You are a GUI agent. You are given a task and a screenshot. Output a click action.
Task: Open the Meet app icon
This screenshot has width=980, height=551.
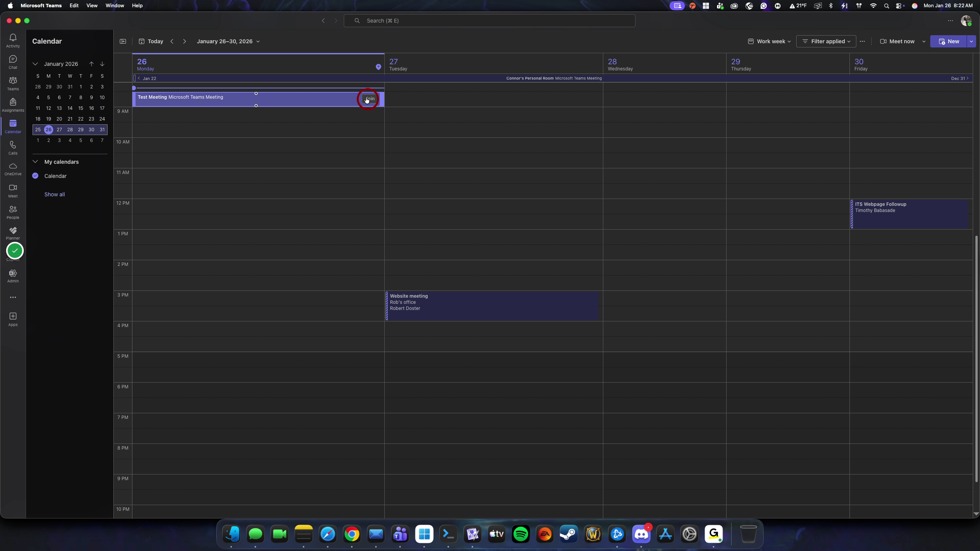[13, 191]
